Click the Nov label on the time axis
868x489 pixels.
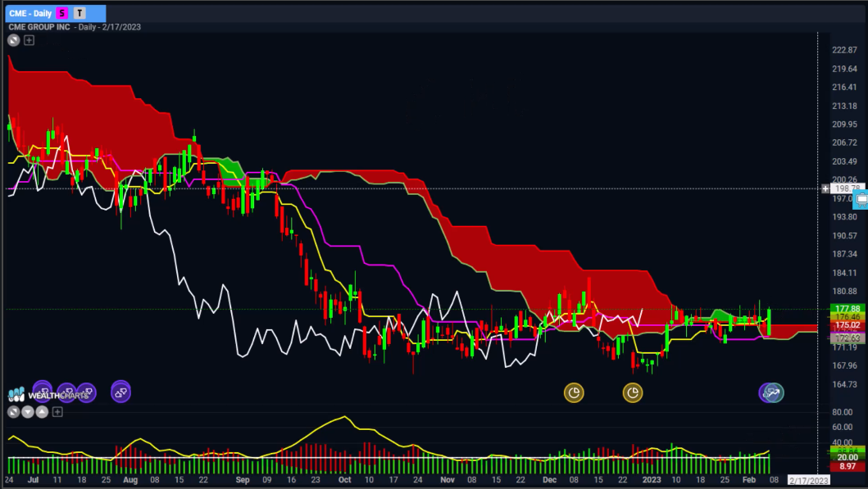point(448,480)
